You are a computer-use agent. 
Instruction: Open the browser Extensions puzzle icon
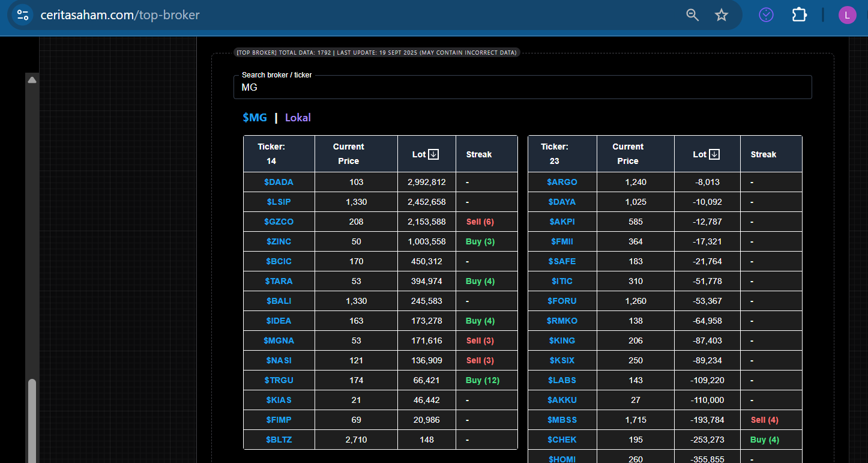click(x=799, y=15)
